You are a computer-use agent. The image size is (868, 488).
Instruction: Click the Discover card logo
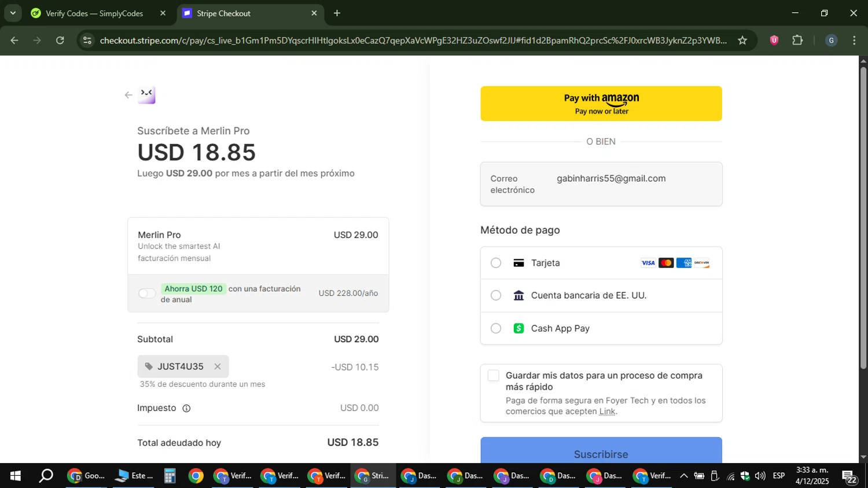701,263
